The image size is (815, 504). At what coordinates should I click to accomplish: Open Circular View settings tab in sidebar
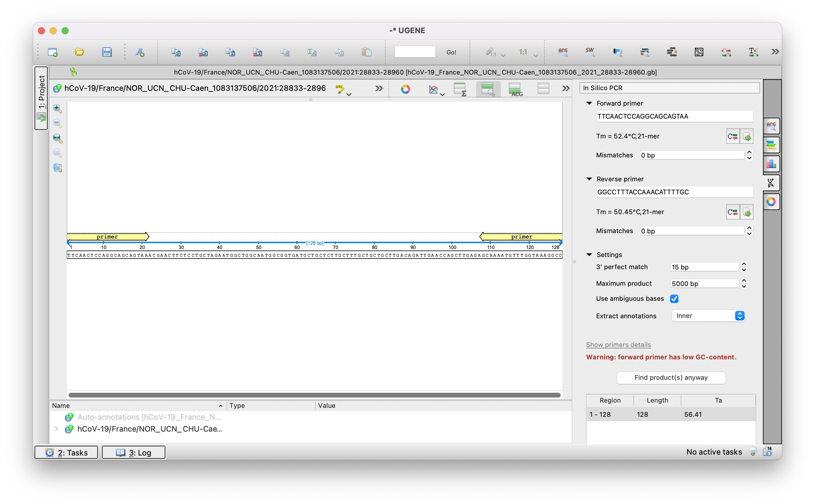tap(771, 202)
